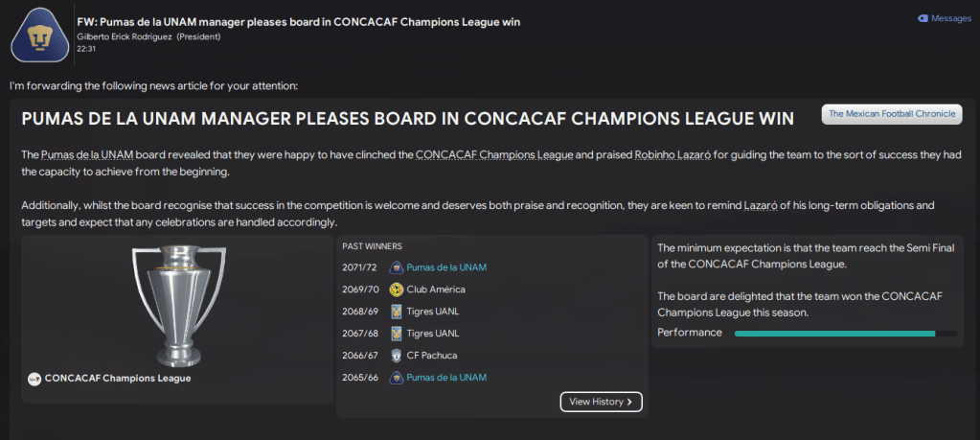Select Club América in the past winners list

click(436, 289)
